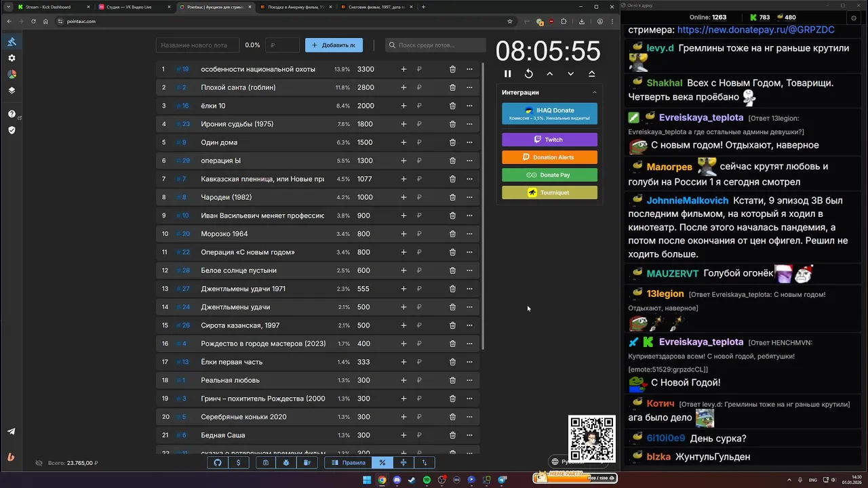
Task: Toggle the compact rows button in bottom toolbar
Action: [403, 463]
